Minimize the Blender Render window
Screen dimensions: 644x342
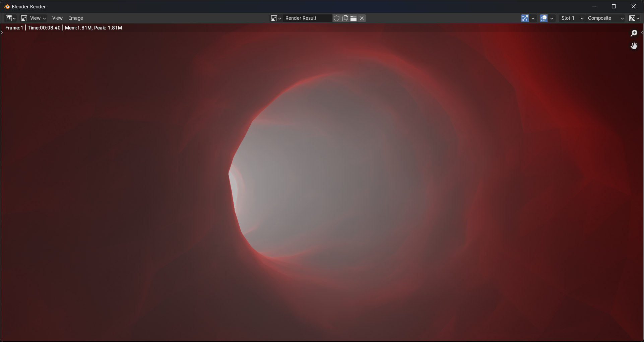pos(594,6)
